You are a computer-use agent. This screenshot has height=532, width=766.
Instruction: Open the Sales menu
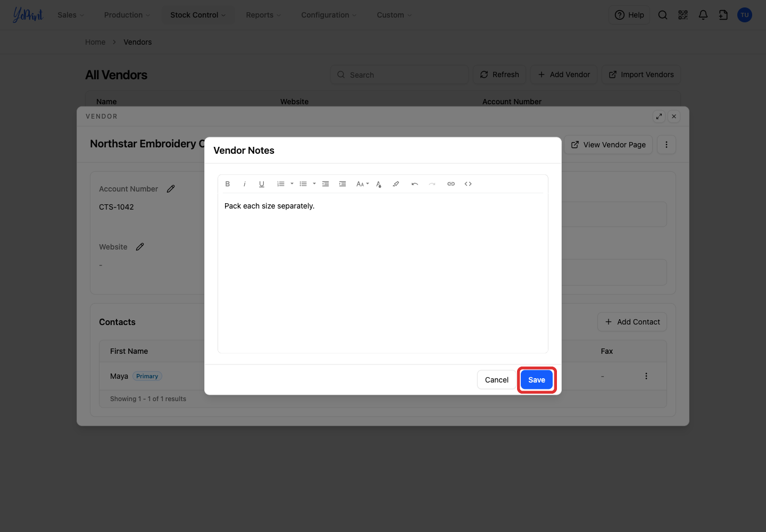pos(71,15)
